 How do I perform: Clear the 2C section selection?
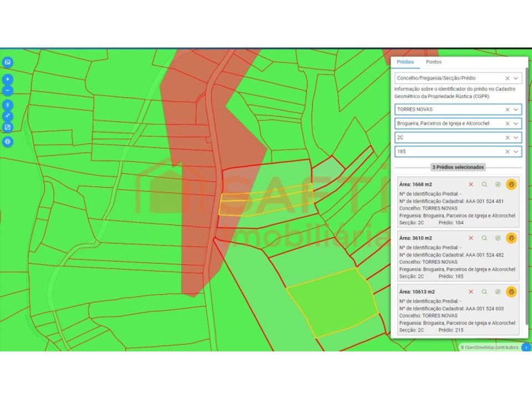coord(507,137)
